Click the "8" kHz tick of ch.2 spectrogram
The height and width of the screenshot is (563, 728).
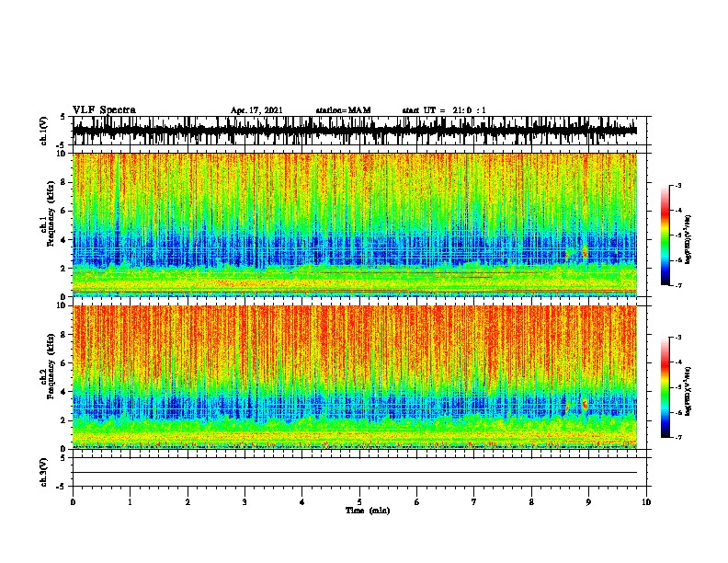64,334
